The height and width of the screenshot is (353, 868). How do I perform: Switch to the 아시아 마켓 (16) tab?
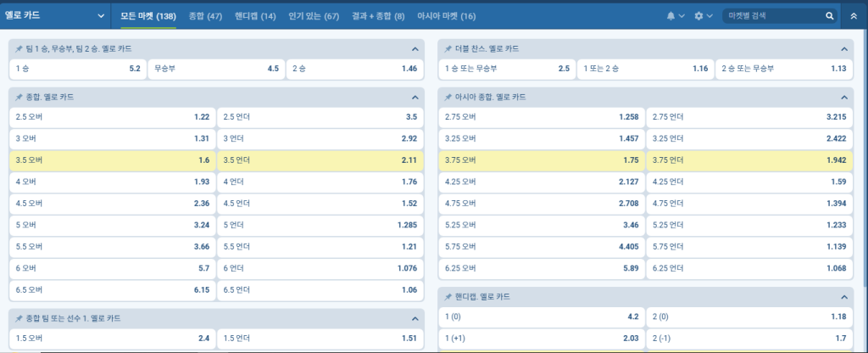tap(447, 16)
